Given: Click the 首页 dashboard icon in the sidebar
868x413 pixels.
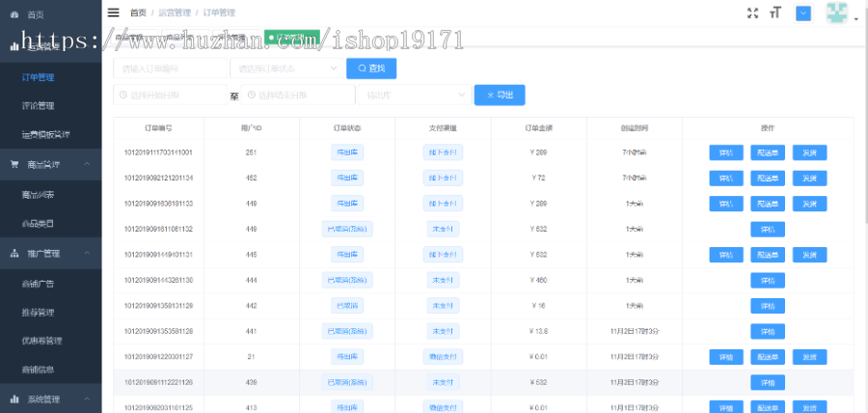Looking at the screenshot, I should click(x=14, y=14).
